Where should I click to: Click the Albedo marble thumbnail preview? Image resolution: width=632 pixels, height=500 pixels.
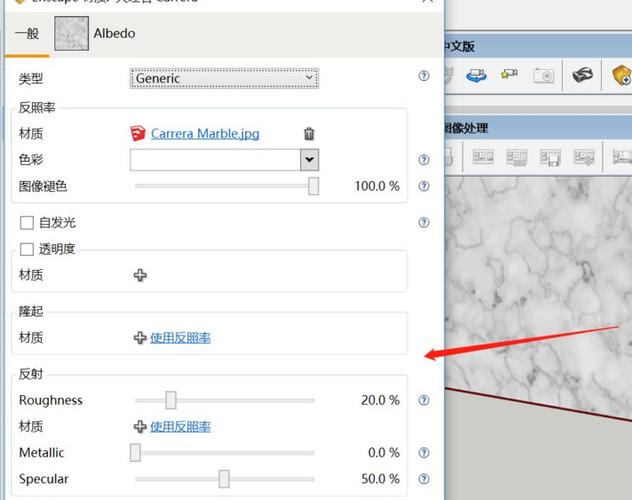[x=71, y=33]
